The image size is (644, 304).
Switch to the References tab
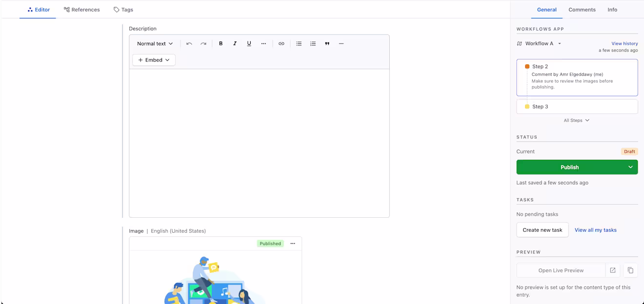[81, 10]
